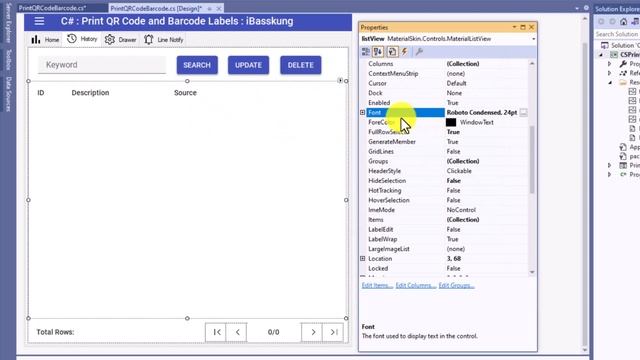This screenshot has width=640, height=360.
Task: Click the Home bar chart icon
Action: coord(36,39)
